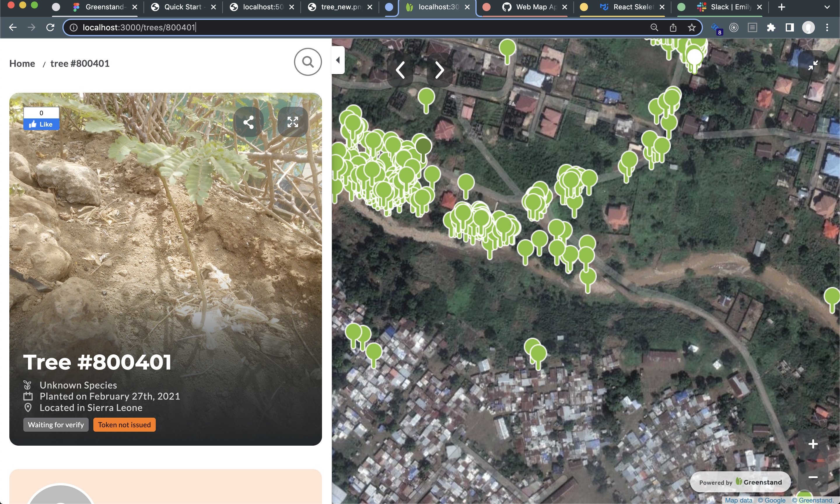Reload the browser page
840x504 pixels.
pyautogui.click(x=50, y=27)
